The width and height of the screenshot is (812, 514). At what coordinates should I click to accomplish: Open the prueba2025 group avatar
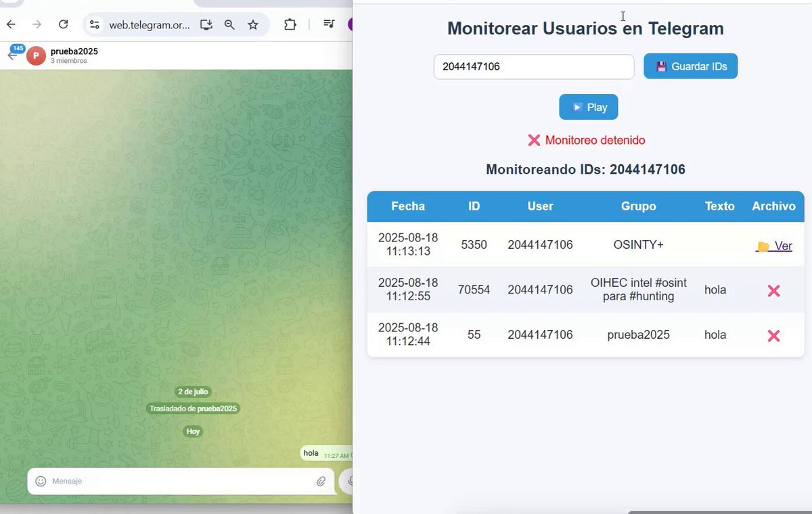point(36,55)
